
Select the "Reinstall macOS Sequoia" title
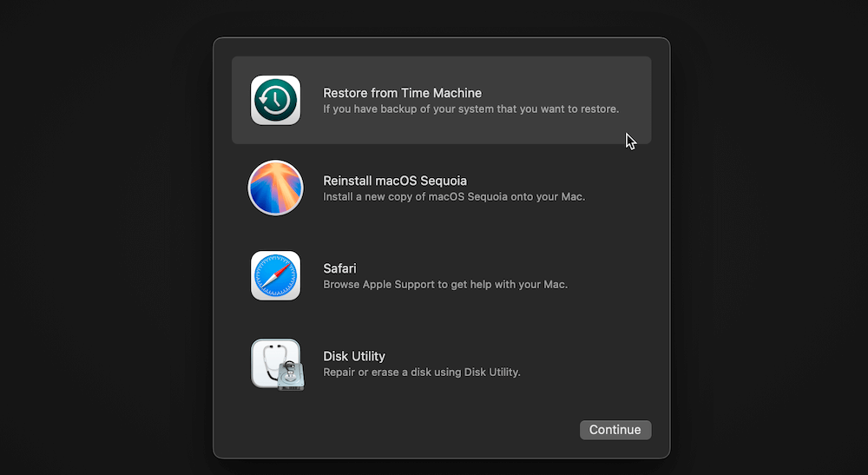(395, 181)
